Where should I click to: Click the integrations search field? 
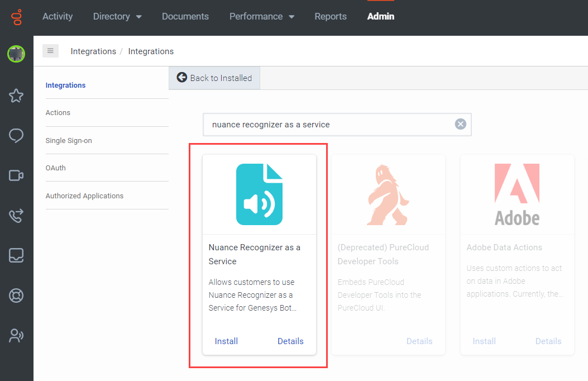click(x=329, y=125)
